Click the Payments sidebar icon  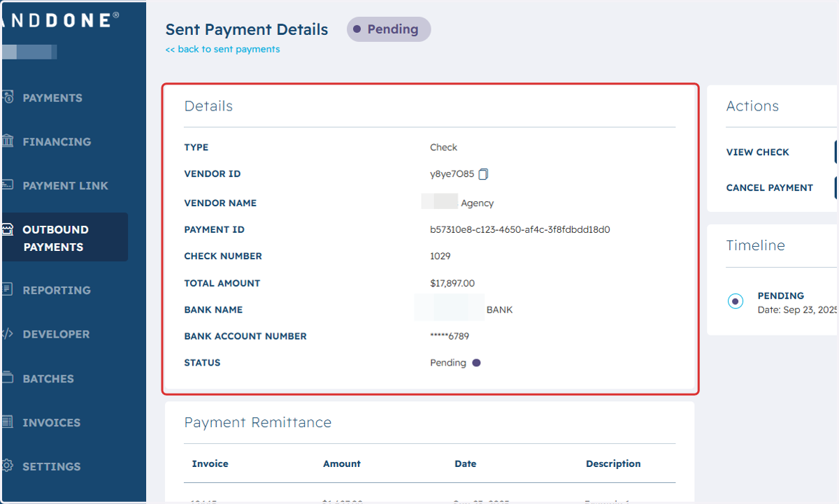(8, 98)
